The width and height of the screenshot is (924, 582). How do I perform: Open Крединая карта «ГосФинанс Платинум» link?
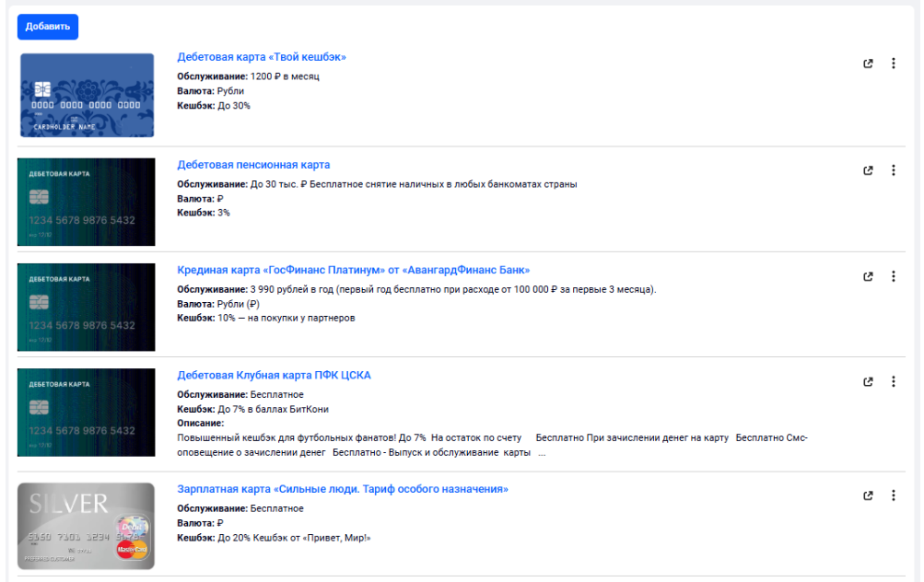pyautogui.click(x=354, y=270)
